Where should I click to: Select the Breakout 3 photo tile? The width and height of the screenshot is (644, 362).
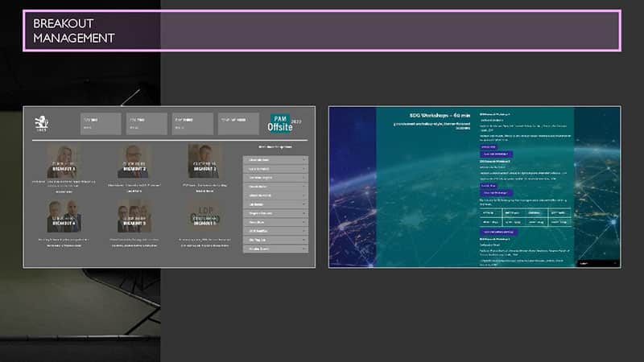click(203, 161)
